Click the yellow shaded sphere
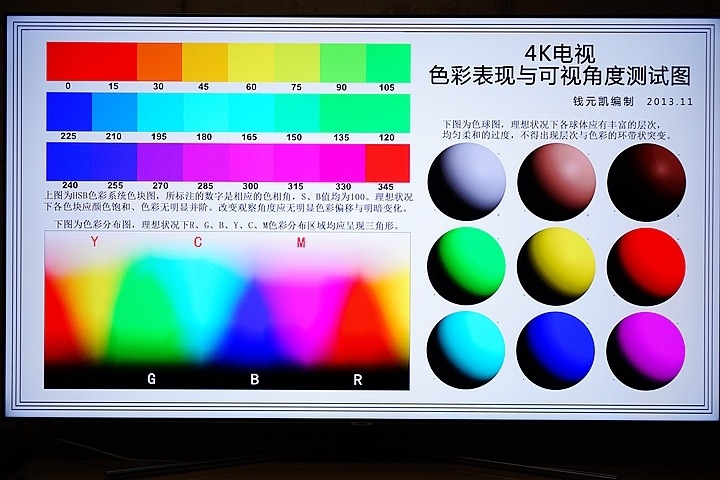Viewport: 720px width, 480px height. tap(556, 266)
